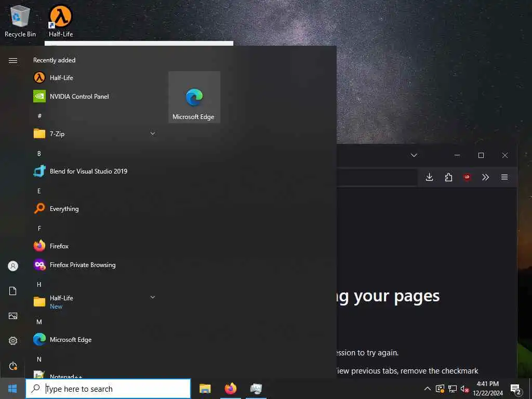Image resolution: width=532 pixels, height=399 pixels.
Task: Click the Recently added heading
Action: pyautogui.click(x=54, y=60)
